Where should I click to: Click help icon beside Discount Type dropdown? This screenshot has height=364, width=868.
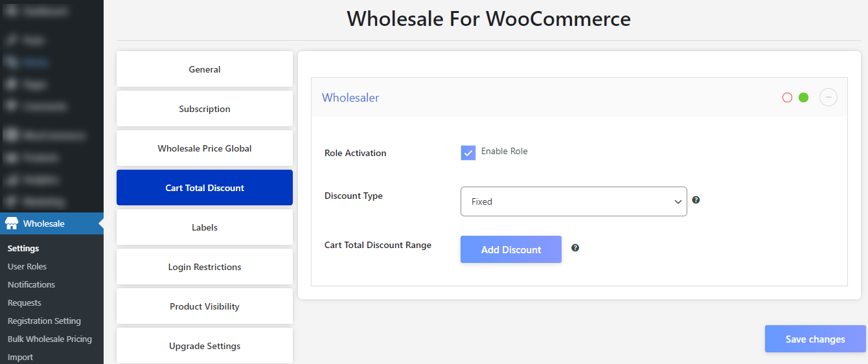pos(696,200)
